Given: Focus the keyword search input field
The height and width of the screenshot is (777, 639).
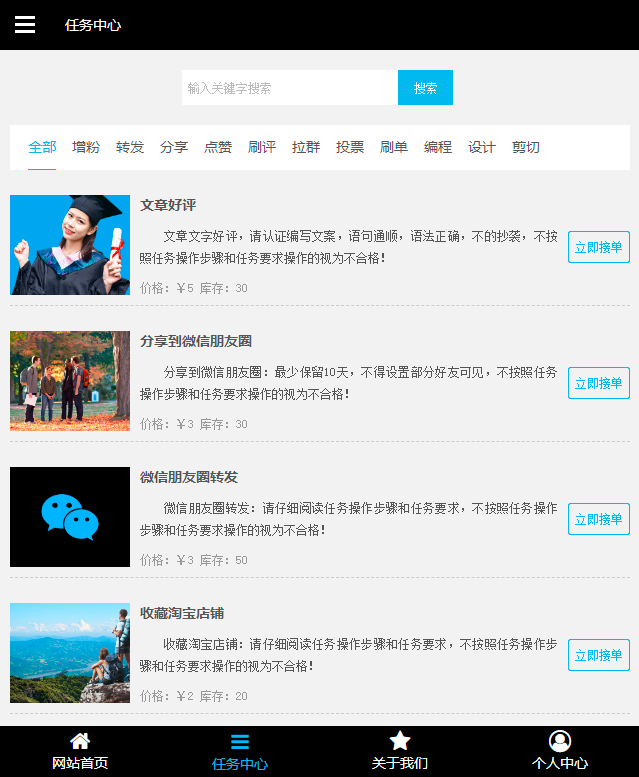Looking at the screenshot, I should coord(290,88).
